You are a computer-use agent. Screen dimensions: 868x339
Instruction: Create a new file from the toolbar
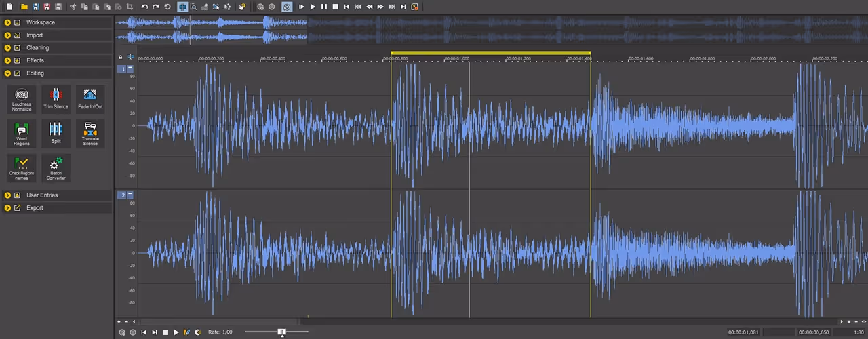tap(9, 7)
